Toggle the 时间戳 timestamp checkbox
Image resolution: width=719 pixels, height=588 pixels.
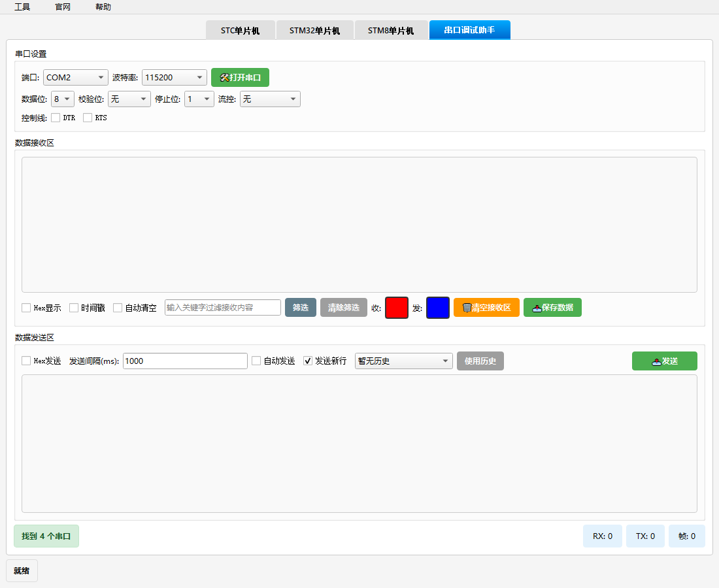click(74, 308)
